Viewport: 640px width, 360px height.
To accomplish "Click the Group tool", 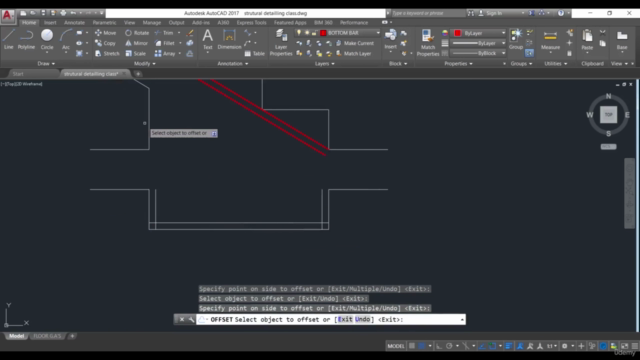I will point(516,40).
